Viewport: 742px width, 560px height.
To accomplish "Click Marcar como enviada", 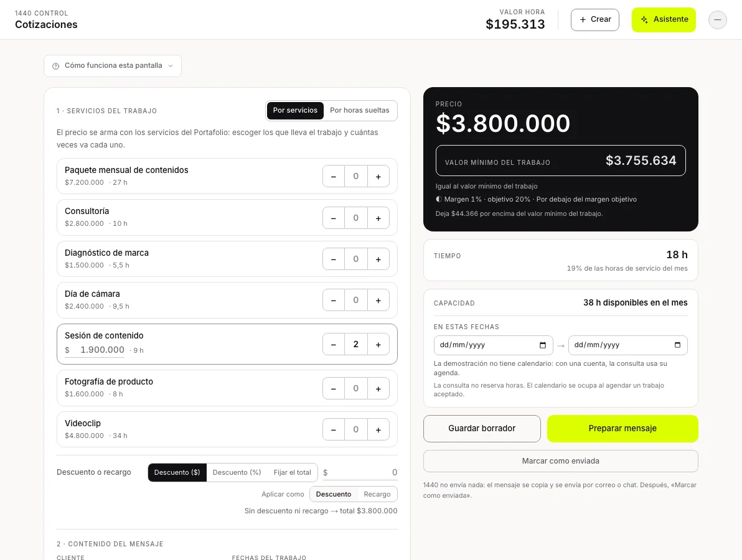I will click(x=560, y=461).
